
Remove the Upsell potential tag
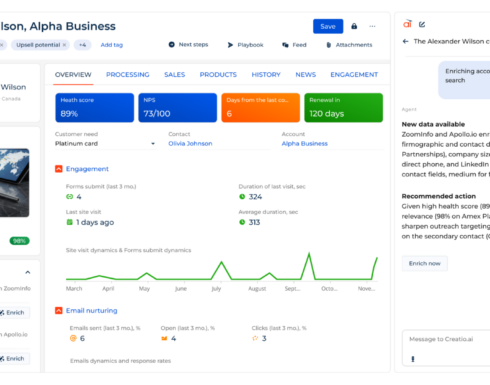64,45
